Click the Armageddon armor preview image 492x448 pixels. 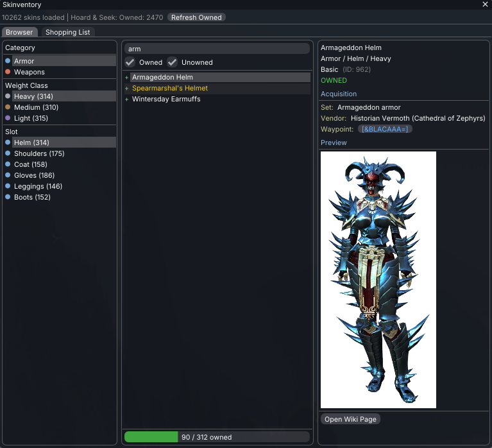coord(378,280)
